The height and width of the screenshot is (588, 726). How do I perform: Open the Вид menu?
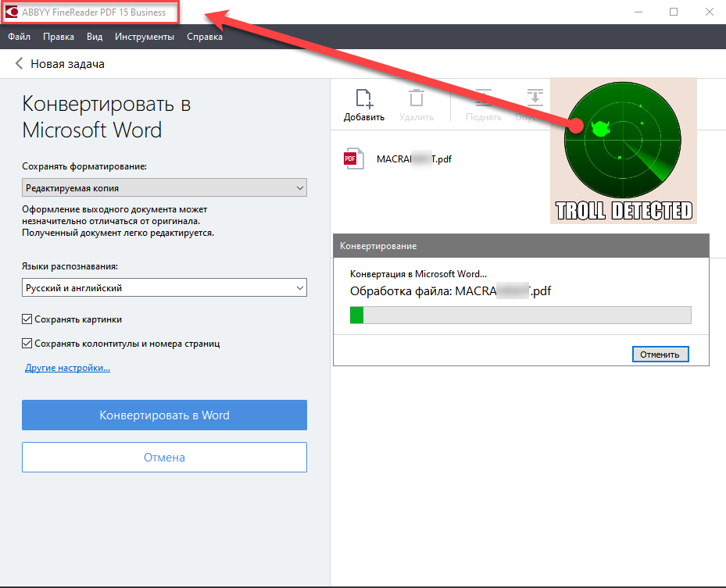coord(95,37)
